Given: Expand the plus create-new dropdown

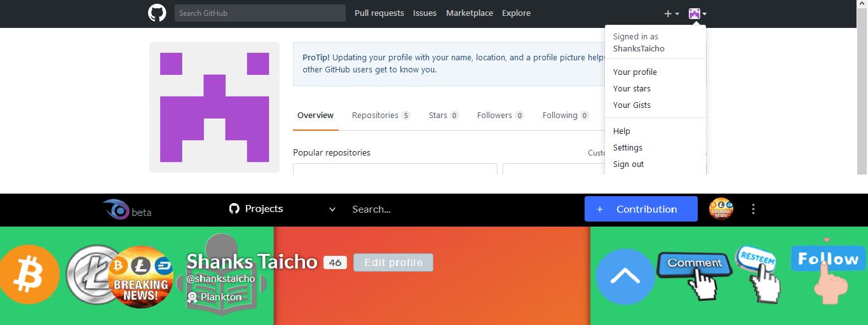Looking at the screenshot, I should pyautogui.click(x=672, y=13).
